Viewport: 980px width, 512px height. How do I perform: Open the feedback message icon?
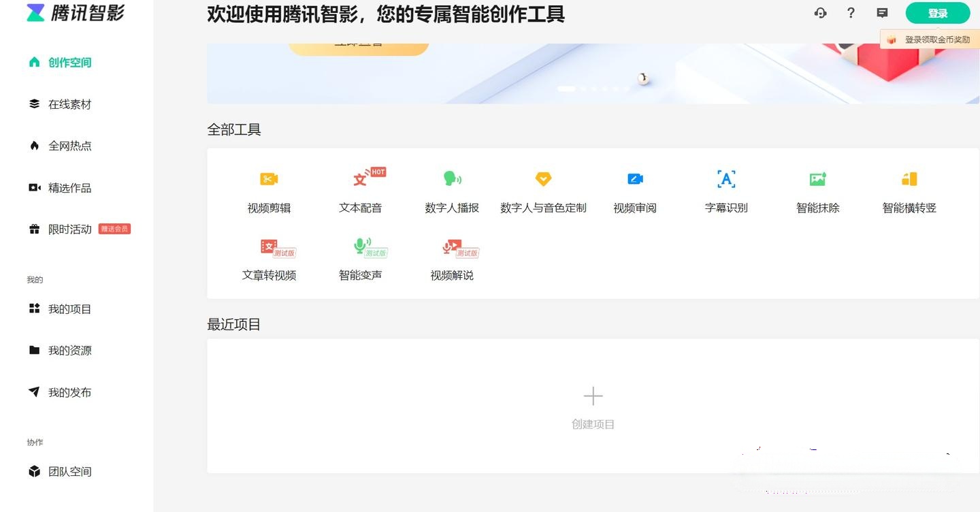pos(882,13)
